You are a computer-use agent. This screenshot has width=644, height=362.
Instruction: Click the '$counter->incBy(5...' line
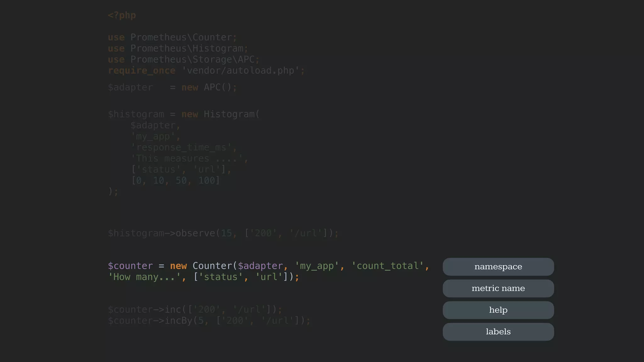coord(209,321)
